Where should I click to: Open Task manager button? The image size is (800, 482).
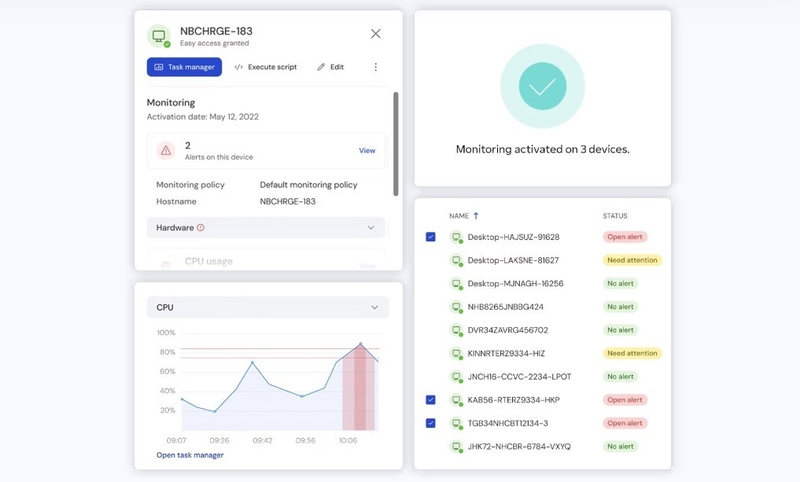pos(184,67)
